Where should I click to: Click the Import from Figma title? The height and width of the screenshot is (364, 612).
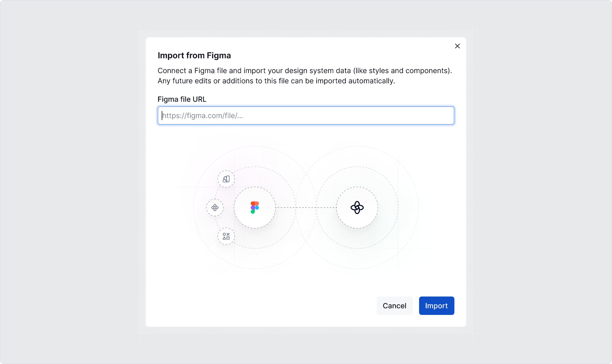[x=194, y=55]
